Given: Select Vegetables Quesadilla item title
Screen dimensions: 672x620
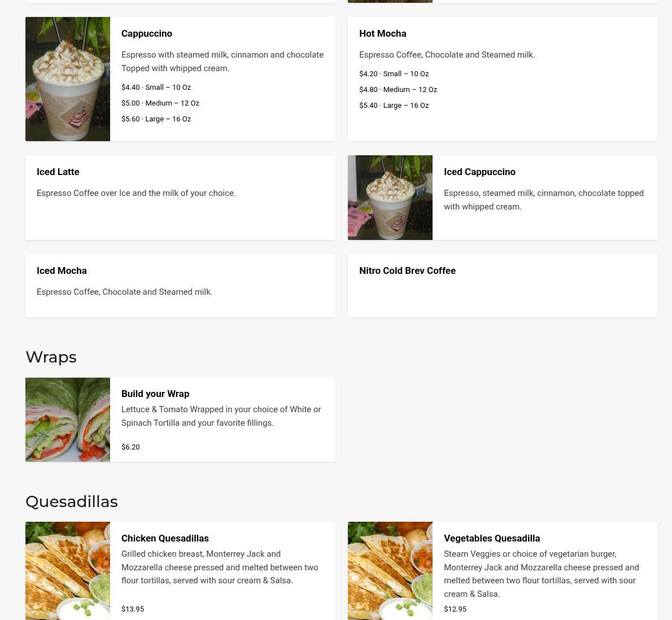Looking at the screenshot, I should (x=491, y=538).
